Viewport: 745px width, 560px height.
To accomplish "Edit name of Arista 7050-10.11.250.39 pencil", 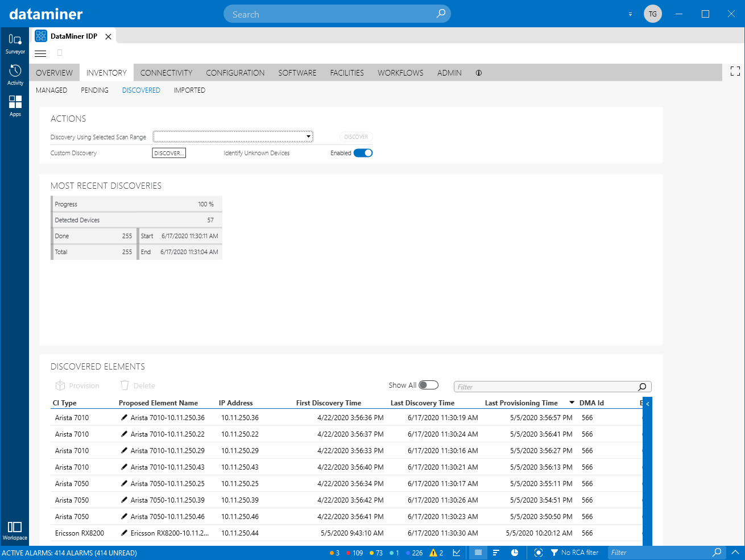I will [124, 500].
